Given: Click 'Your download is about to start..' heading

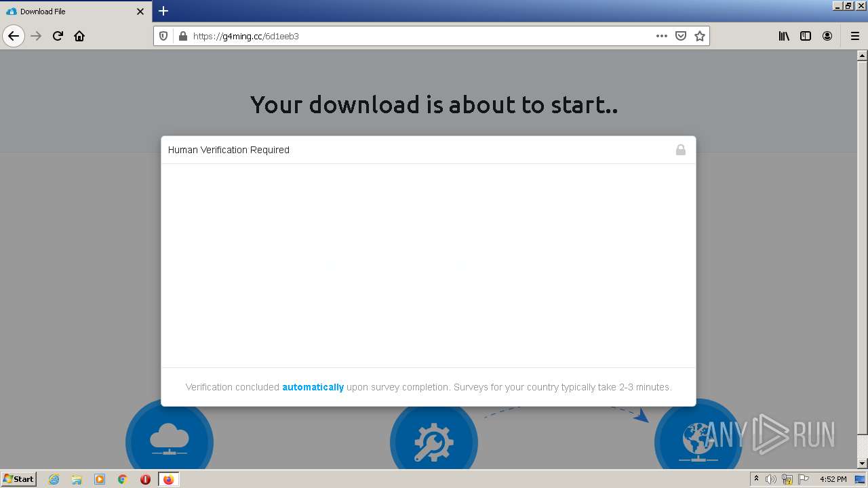Looking at the screenshot, I should point(434,104).
